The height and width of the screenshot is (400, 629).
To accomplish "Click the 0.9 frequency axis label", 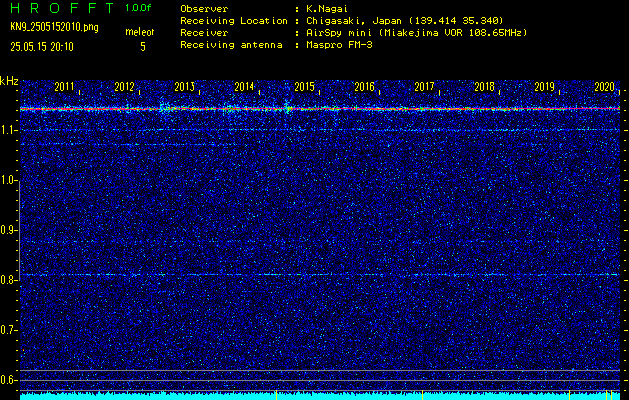I will coord(8,230).
